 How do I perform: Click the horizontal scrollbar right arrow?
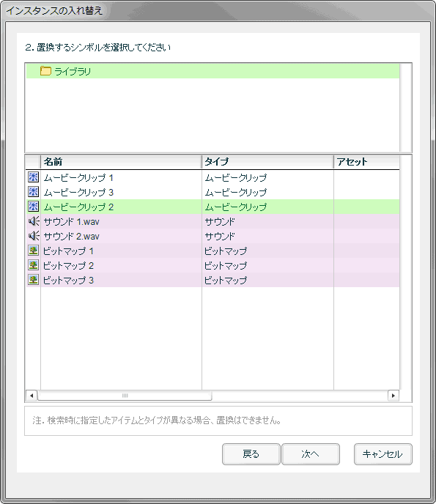[x=393, y=396]
